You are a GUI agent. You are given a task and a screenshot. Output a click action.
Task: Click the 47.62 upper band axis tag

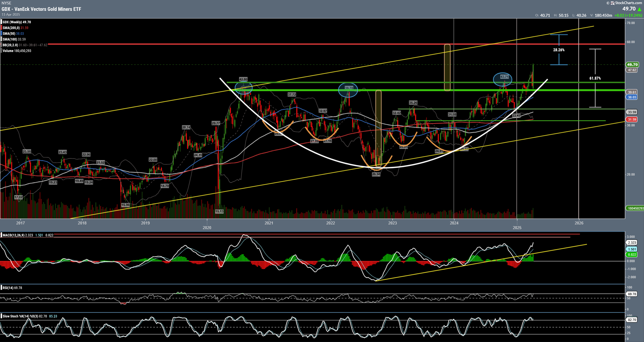(632, 70)
